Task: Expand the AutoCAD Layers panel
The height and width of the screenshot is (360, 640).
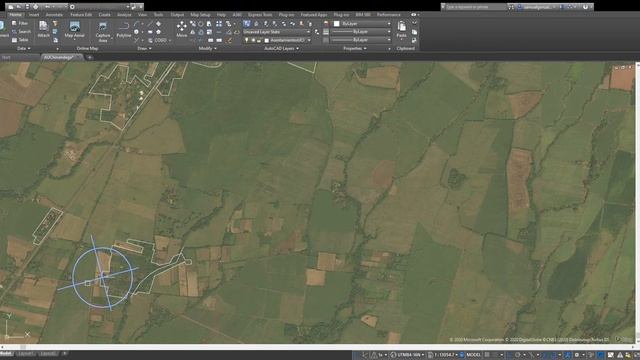Action: [x=282, y=49]
